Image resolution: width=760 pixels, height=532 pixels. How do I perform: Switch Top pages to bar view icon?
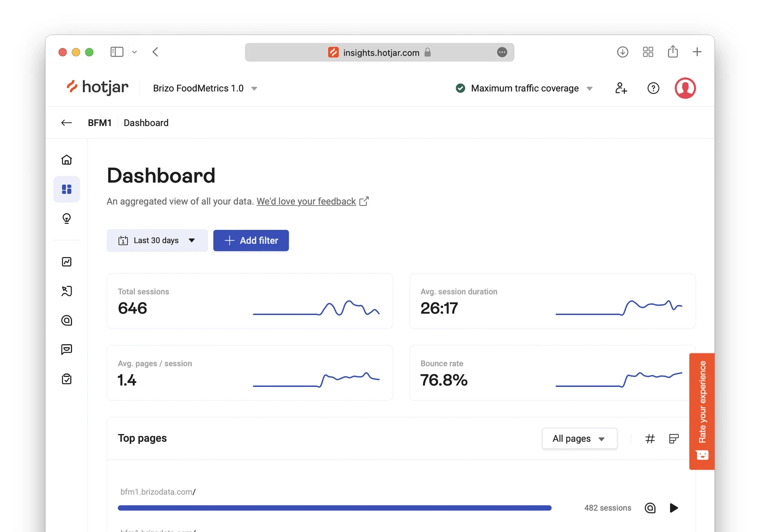(673, 439)
